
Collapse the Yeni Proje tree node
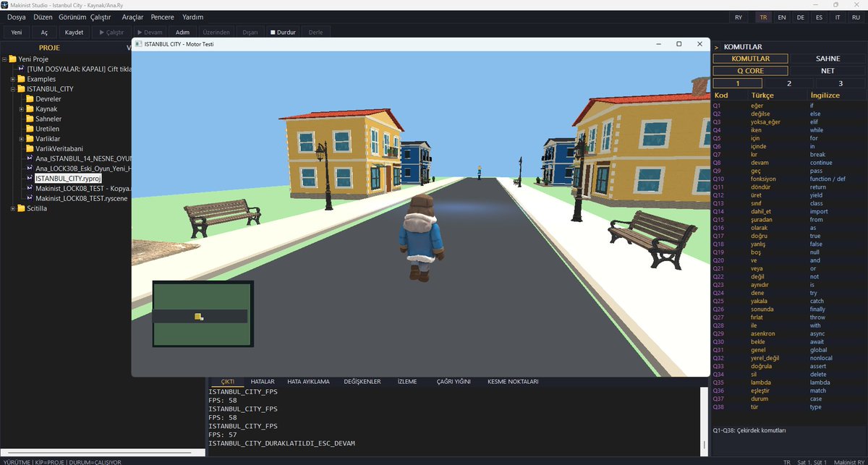pyautogui.click(x=4, y=59)
